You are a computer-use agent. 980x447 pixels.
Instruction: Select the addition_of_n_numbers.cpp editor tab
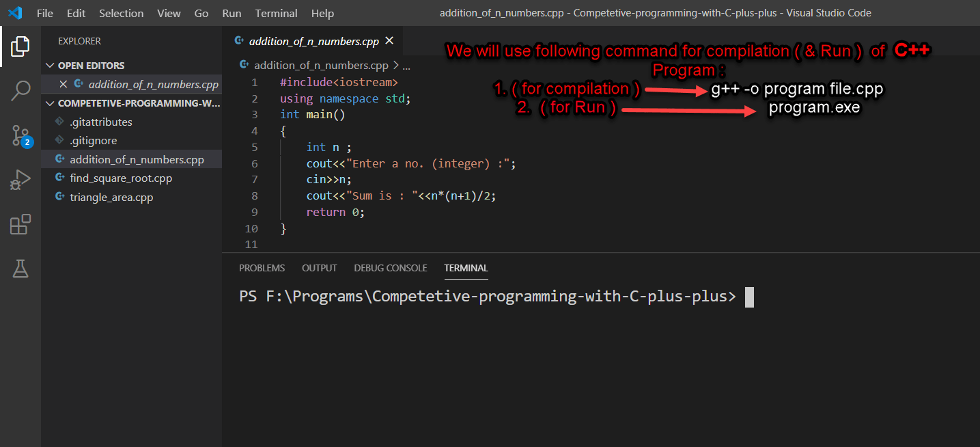[x=314, y=41]
